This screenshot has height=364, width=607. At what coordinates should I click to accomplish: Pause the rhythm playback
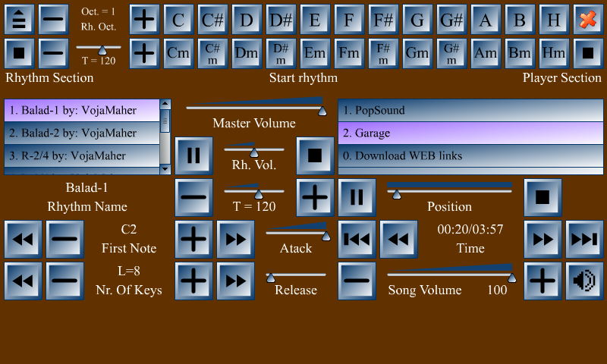pyautogui.click(x=193, y=155)
